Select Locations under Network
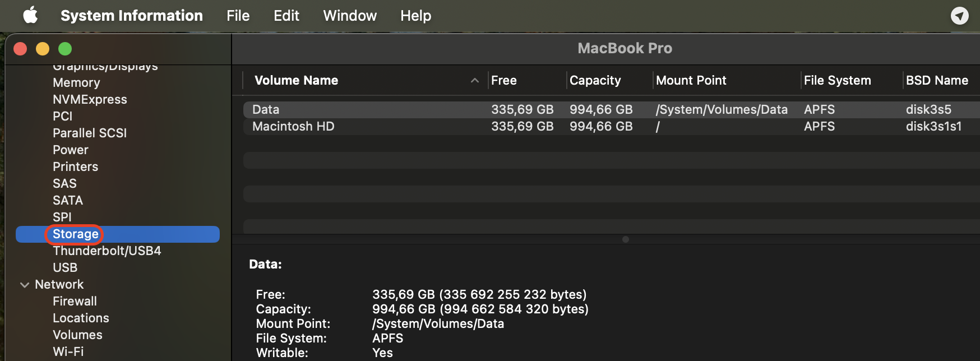The image size is (980, 361). click(81, 318)
